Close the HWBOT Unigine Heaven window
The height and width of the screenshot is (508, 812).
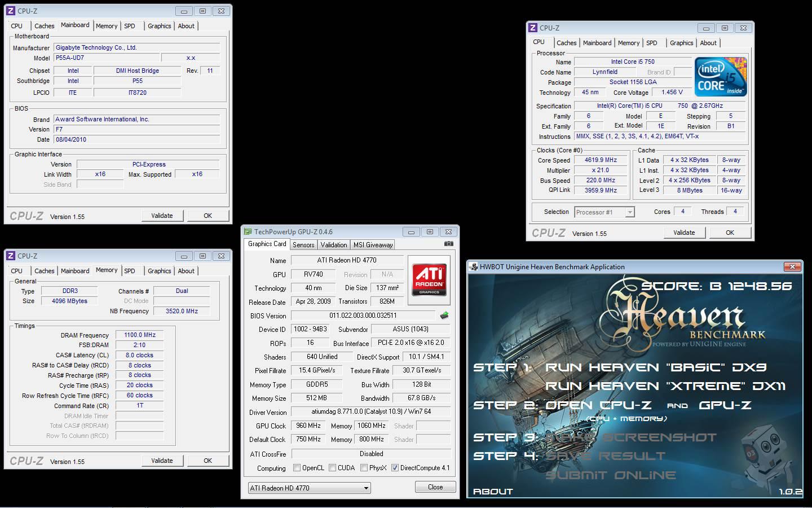coord(792,266)
